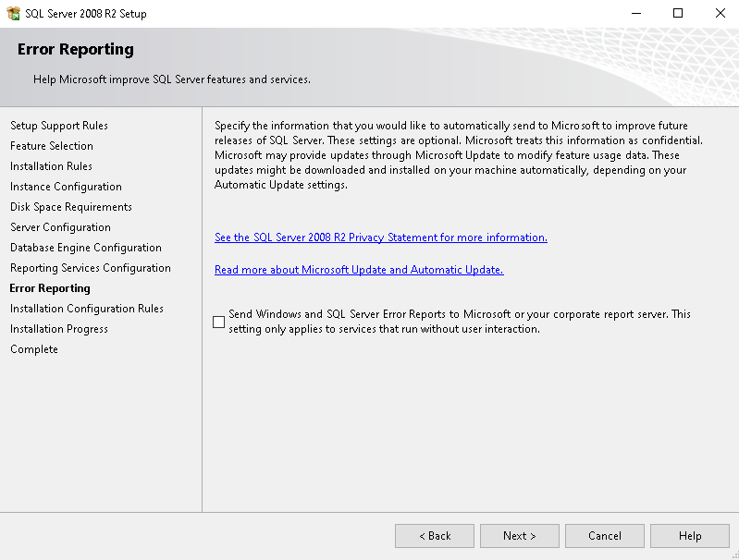Click the 'Help Microsoft improve SQL Server' subtitle
This screenshot has height=560, width=739.
click(x=171, y=79)
